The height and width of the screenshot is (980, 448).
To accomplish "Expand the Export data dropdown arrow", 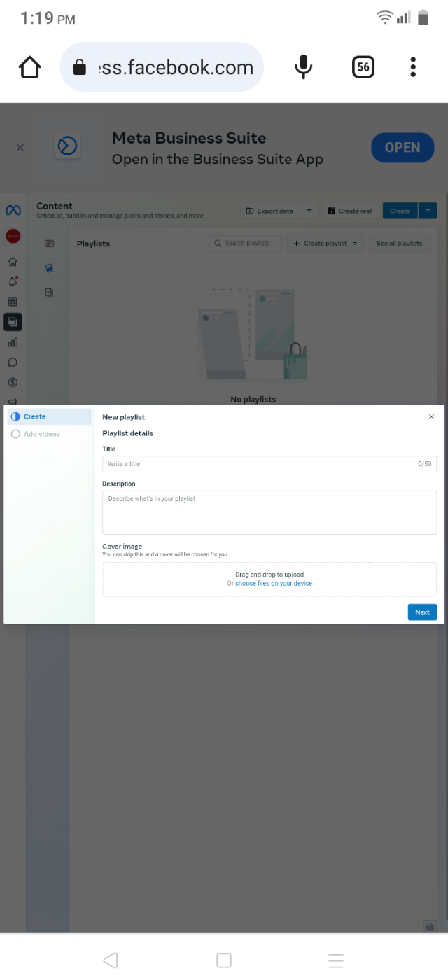I will coord(309,211).
